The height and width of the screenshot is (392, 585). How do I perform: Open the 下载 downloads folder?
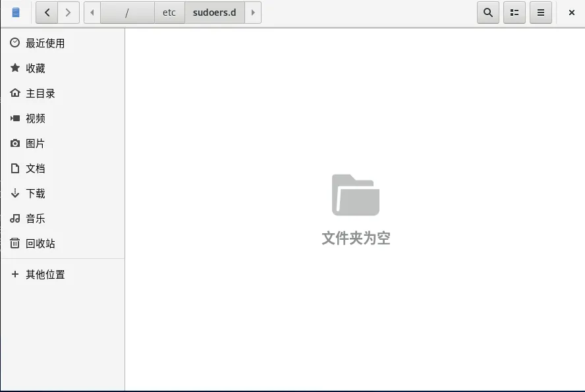36,194
